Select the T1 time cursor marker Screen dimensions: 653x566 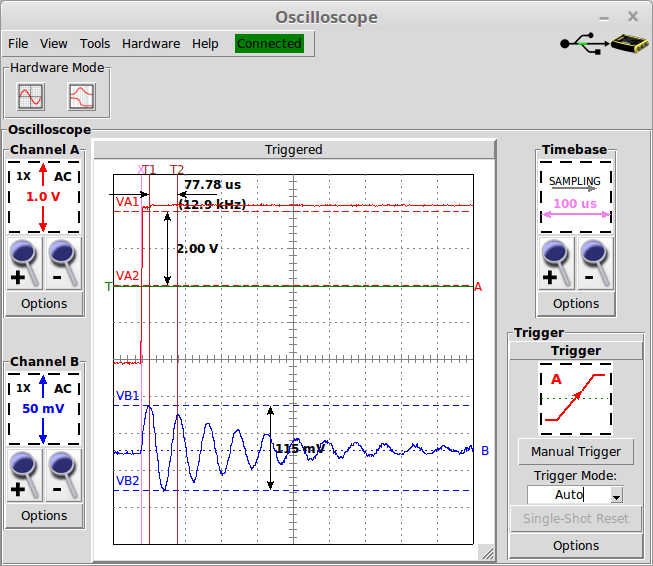point(150,170)
